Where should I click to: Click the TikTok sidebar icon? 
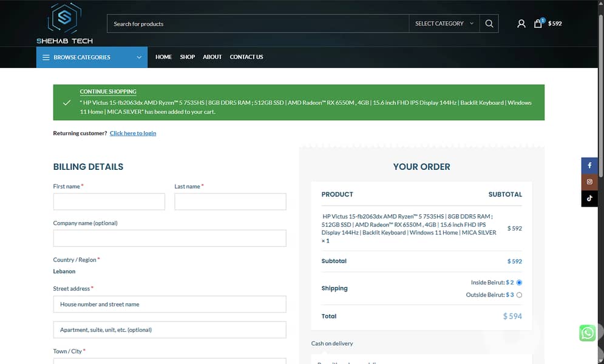(589, 198)
